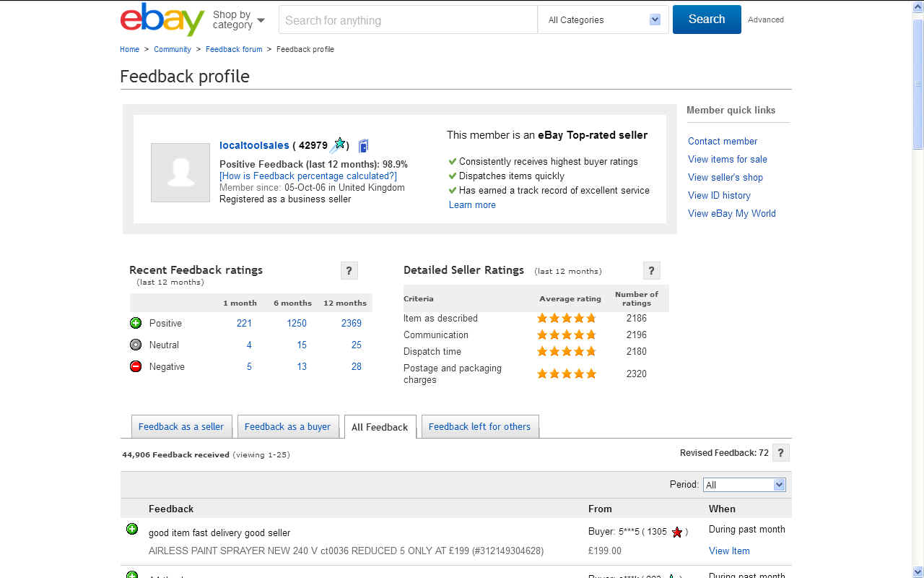Open View Item link for paint sprayer

[729, 551]
